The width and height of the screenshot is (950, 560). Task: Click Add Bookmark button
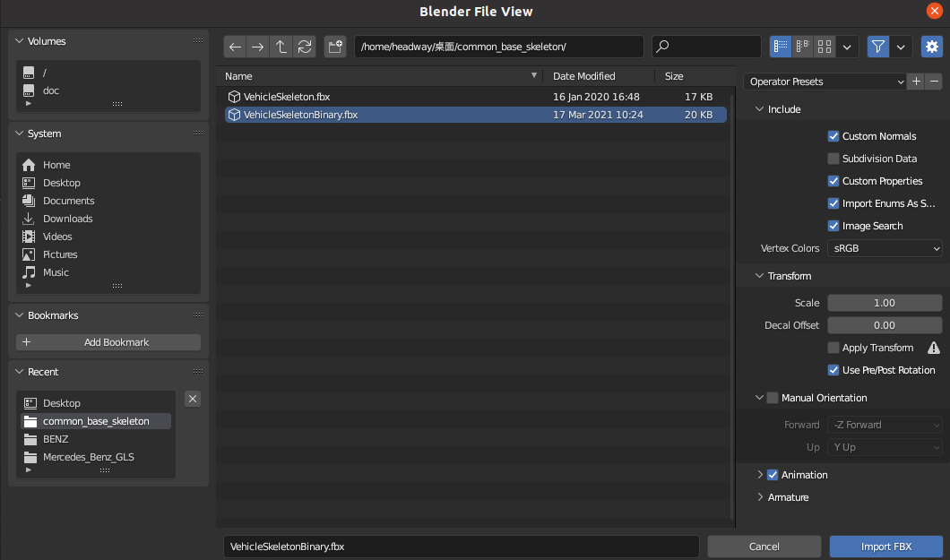(x=108, y=342)
